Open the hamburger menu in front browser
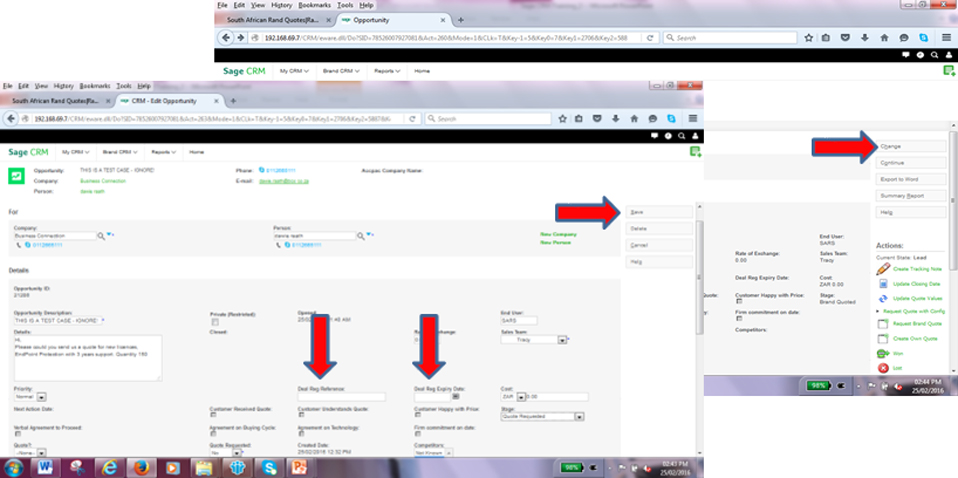The width and height of the screenshot is (958, 478). point(693,119)
